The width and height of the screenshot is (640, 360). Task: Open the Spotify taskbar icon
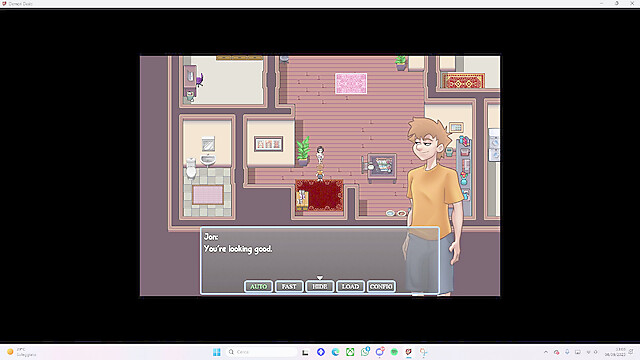pos(394,352)
